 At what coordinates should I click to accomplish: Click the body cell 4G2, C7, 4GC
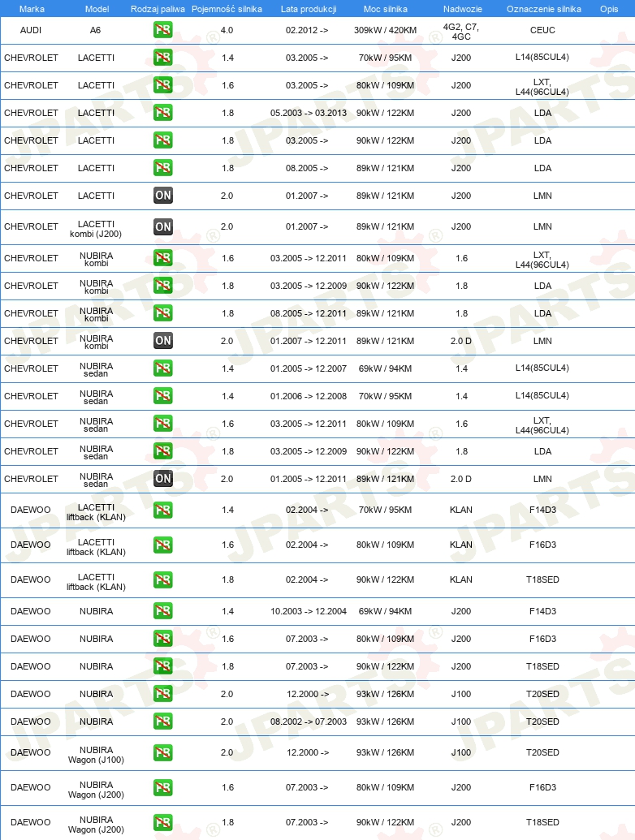(461, 32)
